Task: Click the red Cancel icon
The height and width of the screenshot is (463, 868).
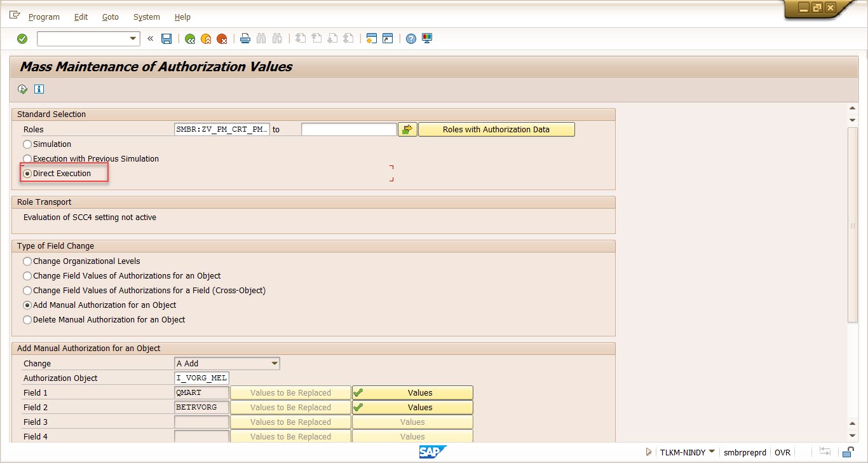Action: coord(222,39)
